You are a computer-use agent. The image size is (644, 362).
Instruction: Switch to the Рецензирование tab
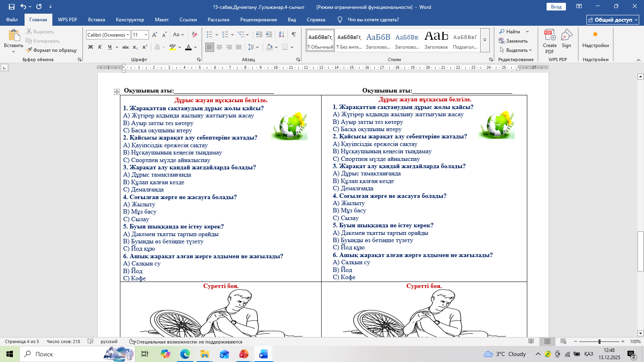click(x=258, y=20)
